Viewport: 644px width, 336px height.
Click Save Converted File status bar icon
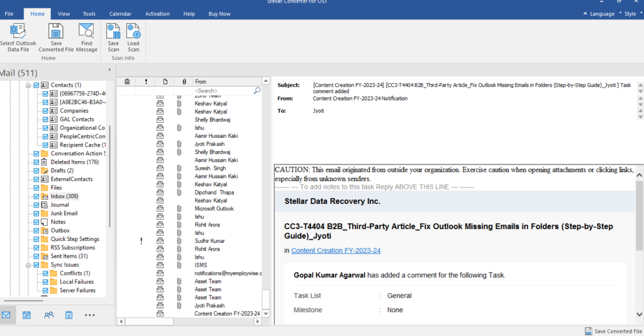tap(589, 331)
